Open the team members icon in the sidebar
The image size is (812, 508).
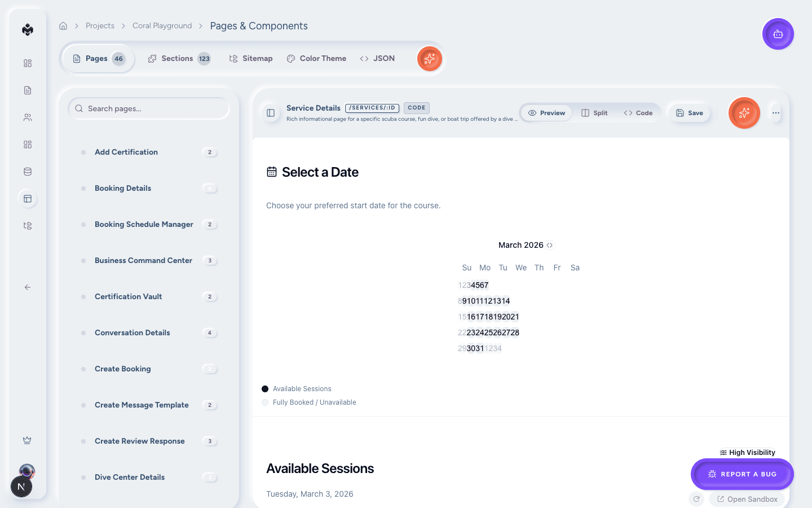27,117
